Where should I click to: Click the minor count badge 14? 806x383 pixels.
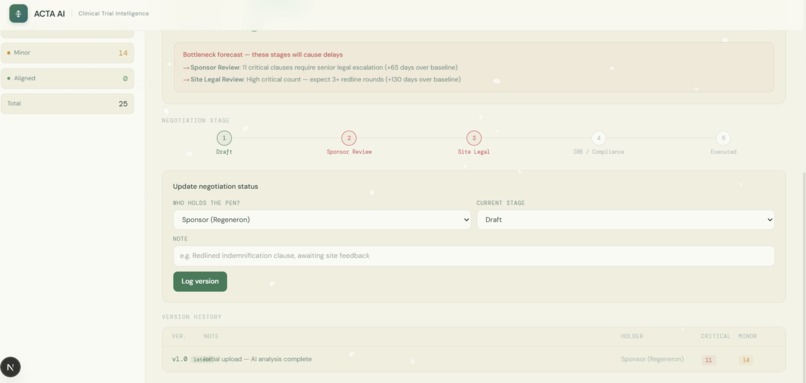coord(745,360)
